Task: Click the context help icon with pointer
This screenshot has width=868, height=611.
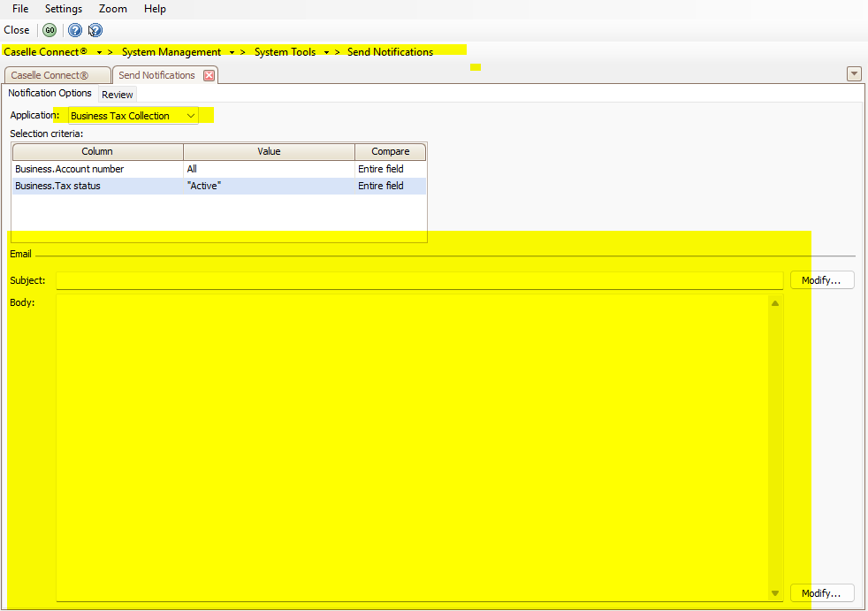Action: click(x=95, y=30)
